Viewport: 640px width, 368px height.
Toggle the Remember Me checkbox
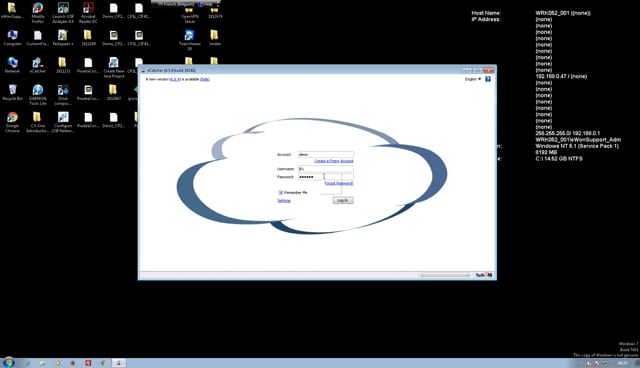281,192
